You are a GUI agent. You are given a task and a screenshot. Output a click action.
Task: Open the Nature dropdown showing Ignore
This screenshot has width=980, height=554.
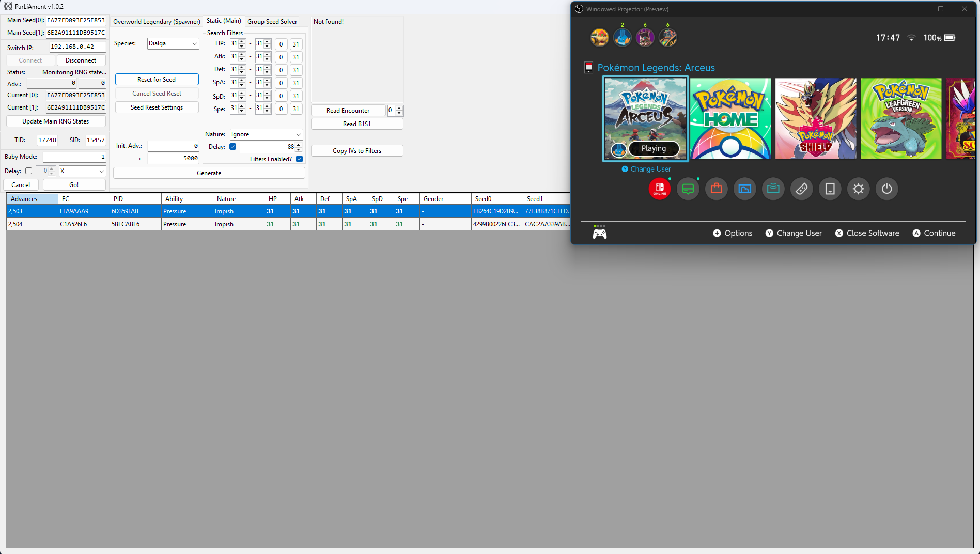266,134
